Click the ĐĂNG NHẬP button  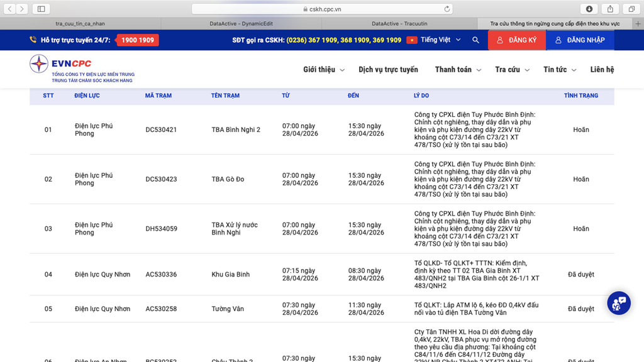tap(579, 40)
